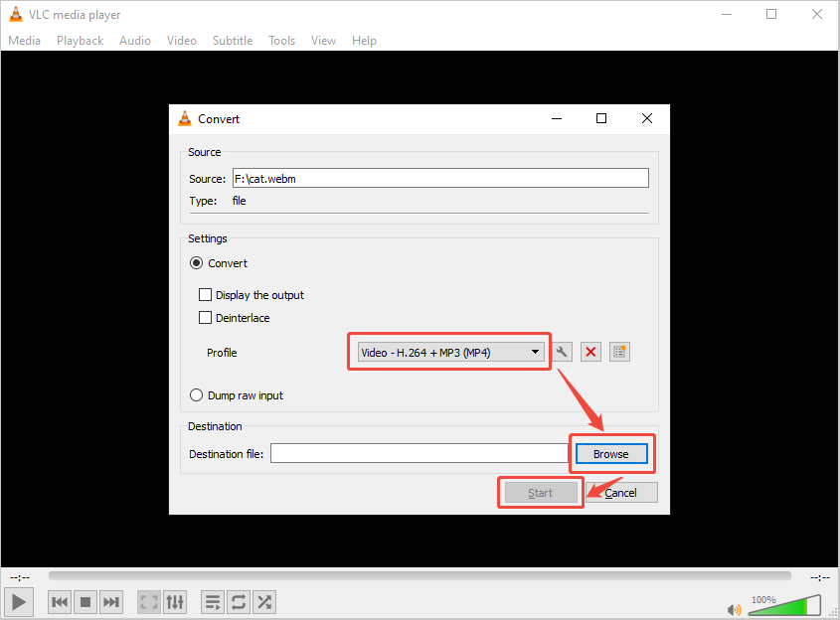Open the Audio menu
Image resolution: width=840 pixels, height=620 pixels.
pos(135,41)
